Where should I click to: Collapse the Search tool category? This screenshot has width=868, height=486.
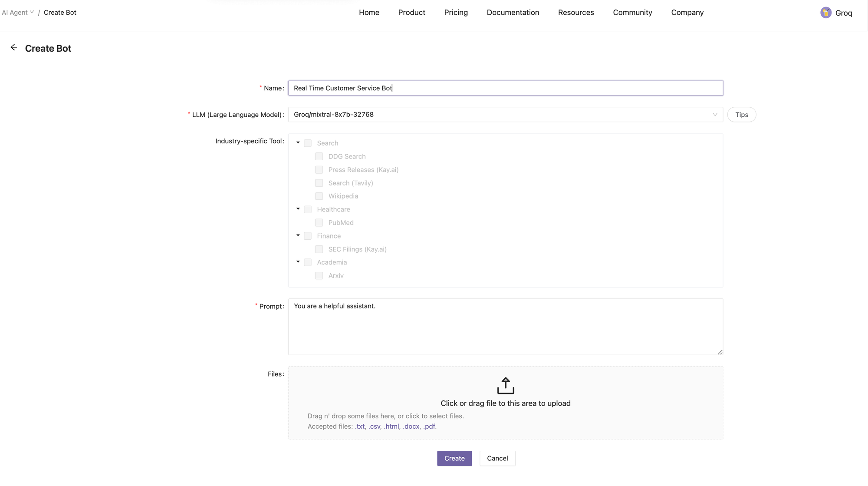pyautogui.click(x=298, y=143)
